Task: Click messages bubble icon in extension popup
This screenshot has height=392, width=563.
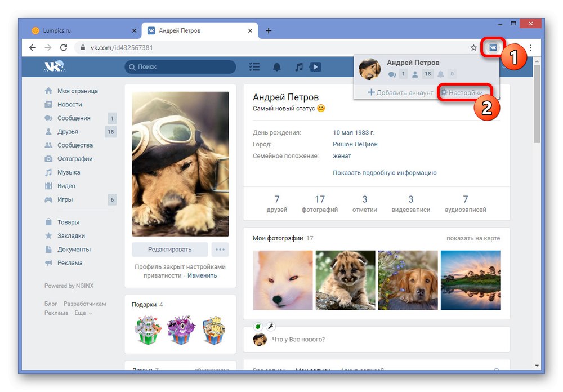Action: click(392, 74)
